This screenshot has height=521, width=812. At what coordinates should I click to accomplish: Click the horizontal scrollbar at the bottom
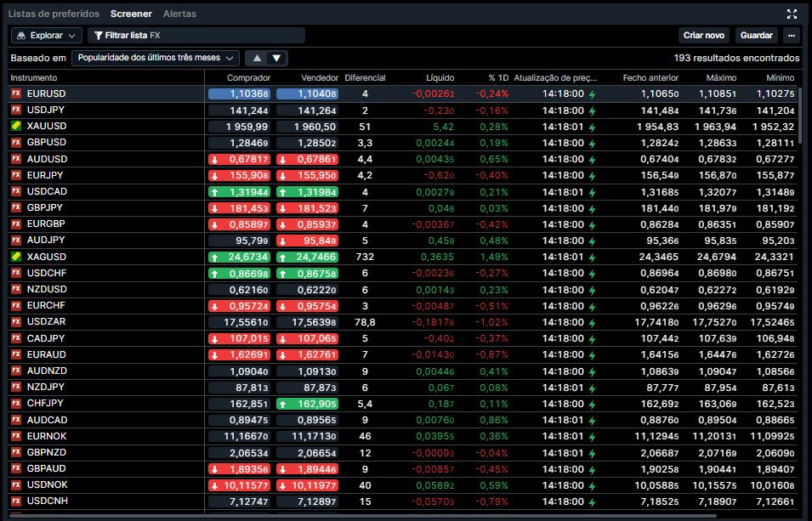[x=362, y=516]
